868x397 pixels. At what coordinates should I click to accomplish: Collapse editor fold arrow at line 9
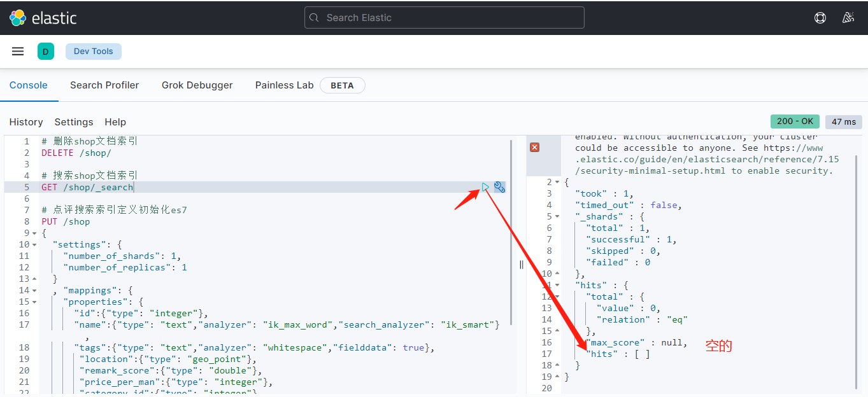tap(34, 233)
